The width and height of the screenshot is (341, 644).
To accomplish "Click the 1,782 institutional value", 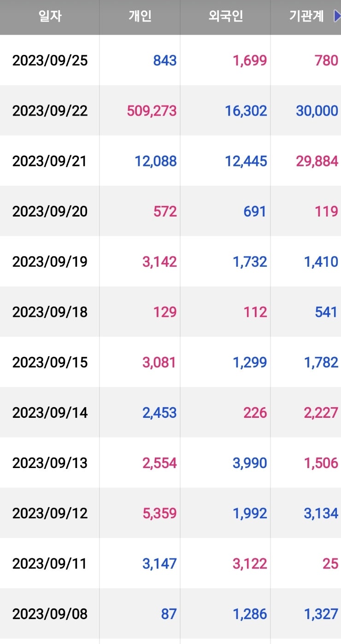I will (321, 362).
